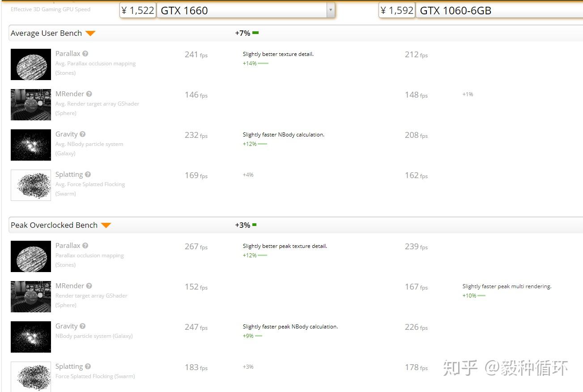Click the '146 fps' MRender value
Screen dimensions: 583x392
coord(196,95)
